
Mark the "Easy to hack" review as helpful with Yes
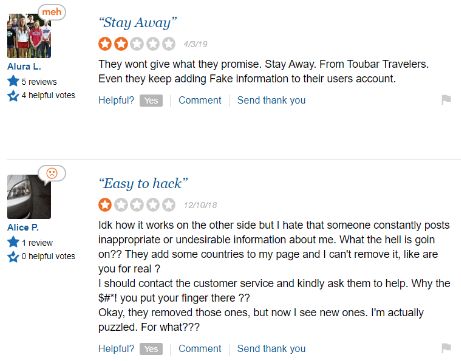[151, 349]
